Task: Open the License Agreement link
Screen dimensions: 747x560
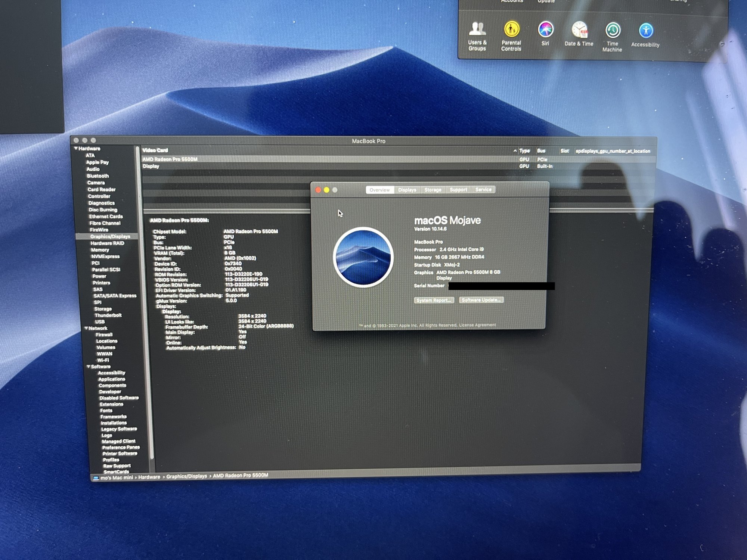Action: coord(477,325)
